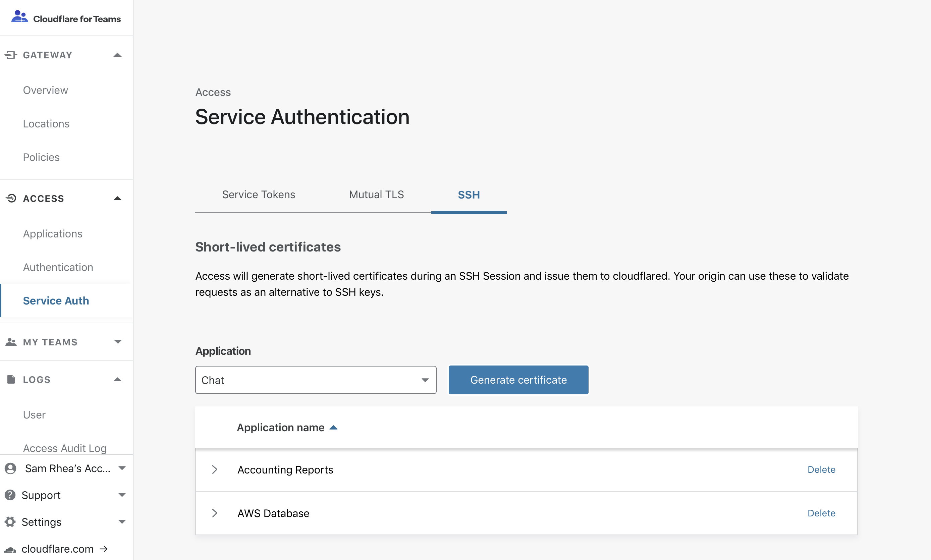Click the Generate certificate button

point(518,380)
